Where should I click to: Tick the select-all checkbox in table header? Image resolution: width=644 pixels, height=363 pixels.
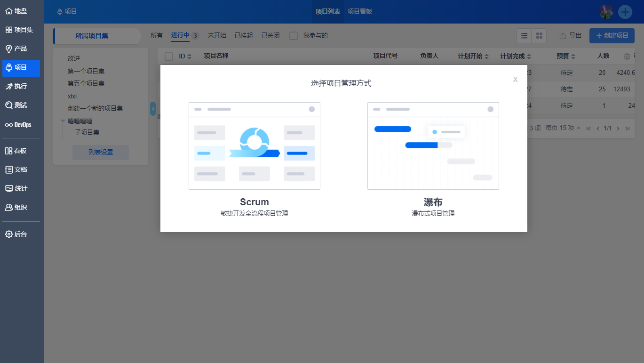[x=169, y=56]
